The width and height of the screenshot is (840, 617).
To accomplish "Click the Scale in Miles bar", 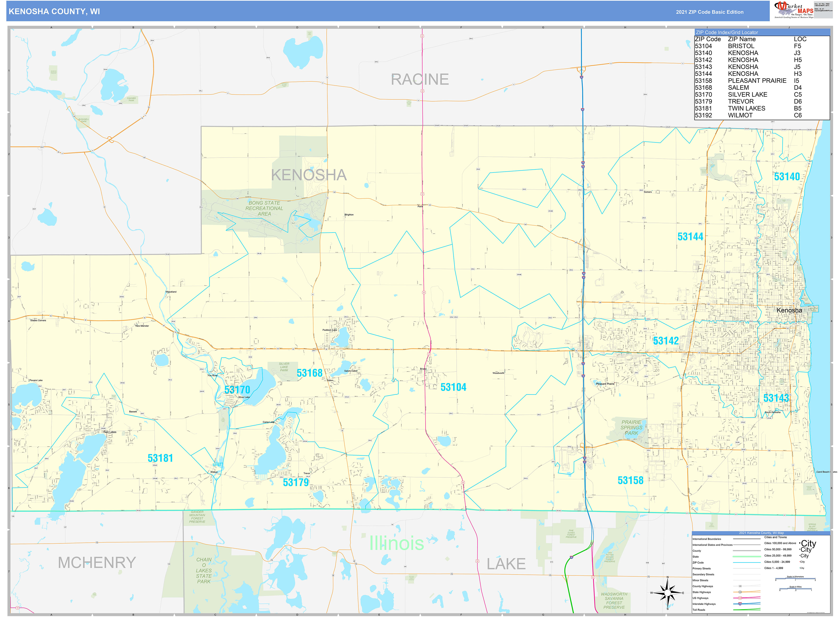I will pyautogui.click(x=795, y=589).
